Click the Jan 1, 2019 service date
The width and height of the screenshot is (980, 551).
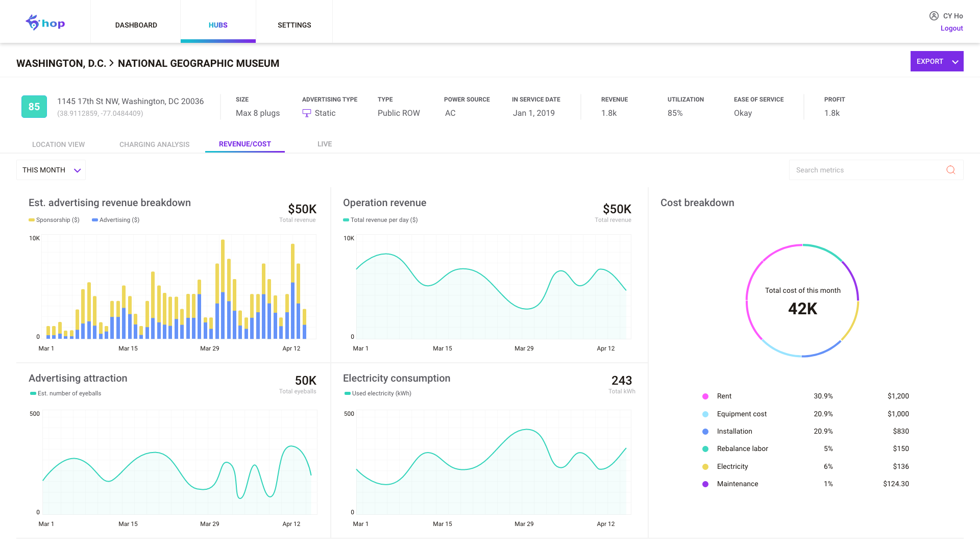(x=534, y=113)
